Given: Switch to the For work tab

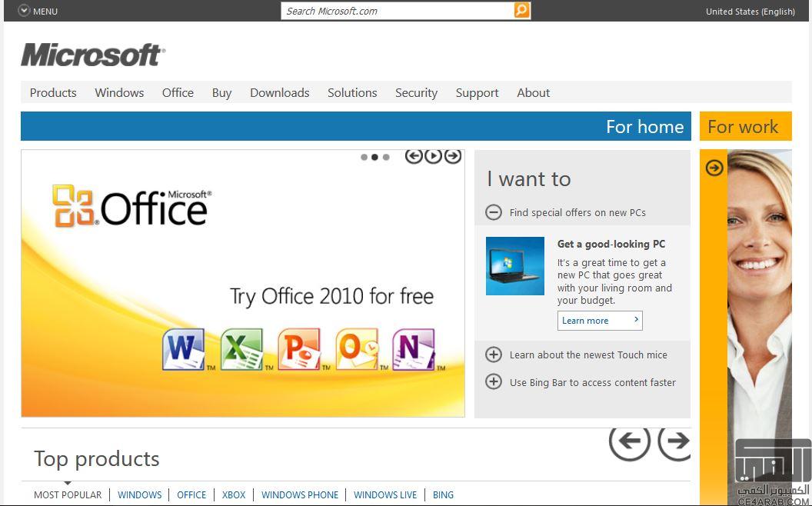Looking at the screenshot, I should (746, 126).
